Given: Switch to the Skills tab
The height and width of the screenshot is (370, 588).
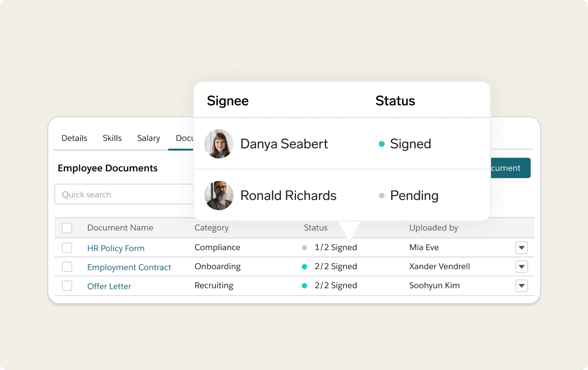Looking at the screenshot, I should tap(112, 138).
